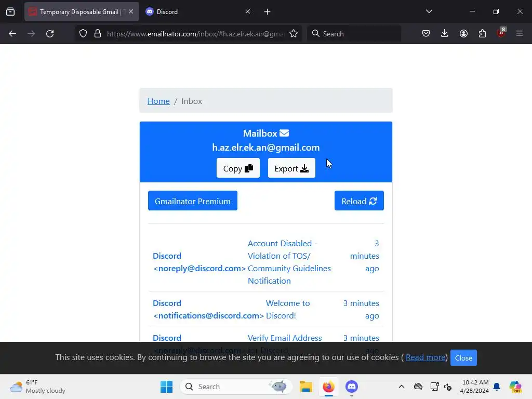Open Firefox downloads panel
The width and height of the screenshot is (532, 399).
point(445,34)
